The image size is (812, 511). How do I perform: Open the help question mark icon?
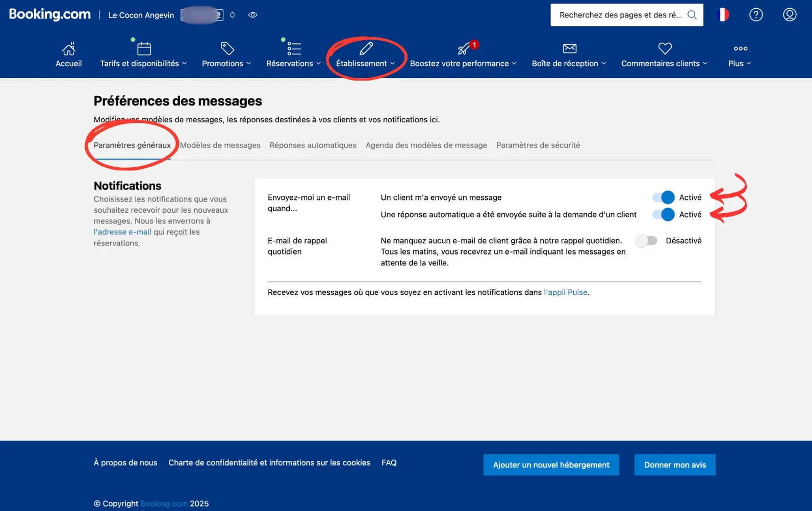(756, 15)
